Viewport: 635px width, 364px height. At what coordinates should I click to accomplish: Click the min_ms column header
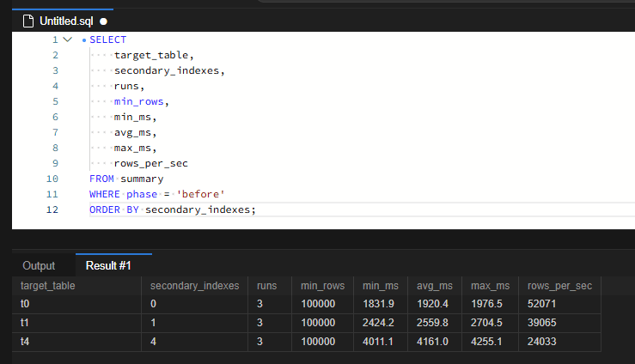pyautogui.click(x=381, y=286)
